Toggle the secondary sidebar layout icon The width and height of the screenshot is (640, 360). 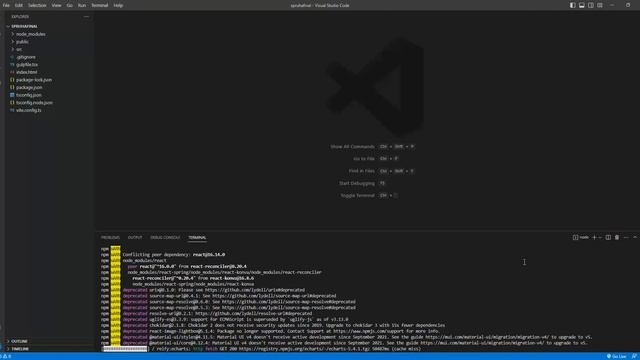[591, 5]
